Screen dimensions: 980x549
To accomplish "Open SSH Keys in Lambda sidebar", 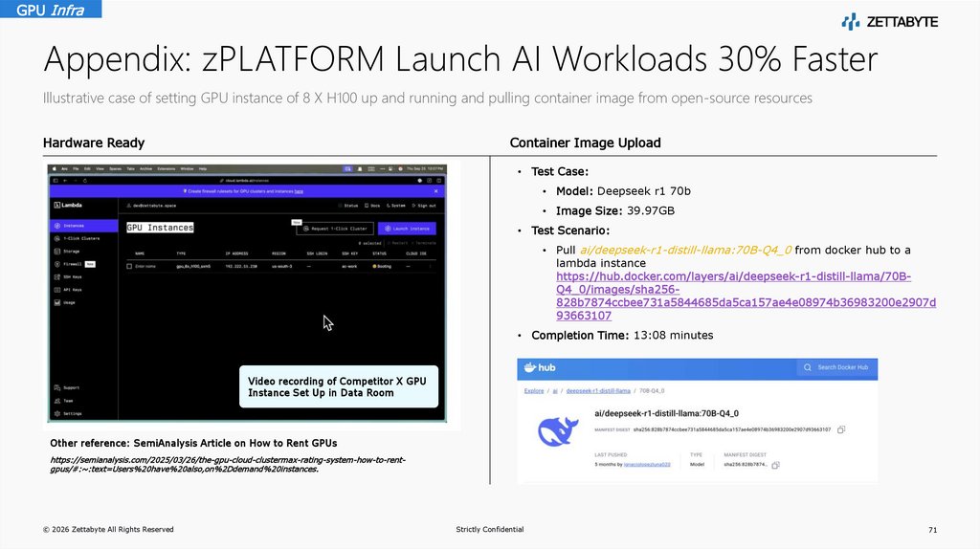I will click(68, 276).
